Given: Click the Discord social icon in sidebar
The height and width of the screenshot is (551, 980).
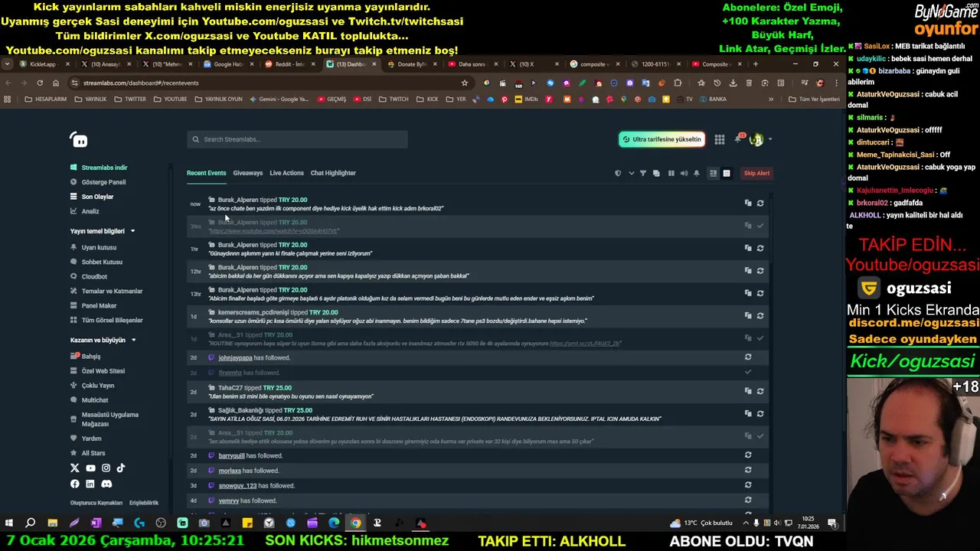Looking at the screenshot, I should 106,484.
